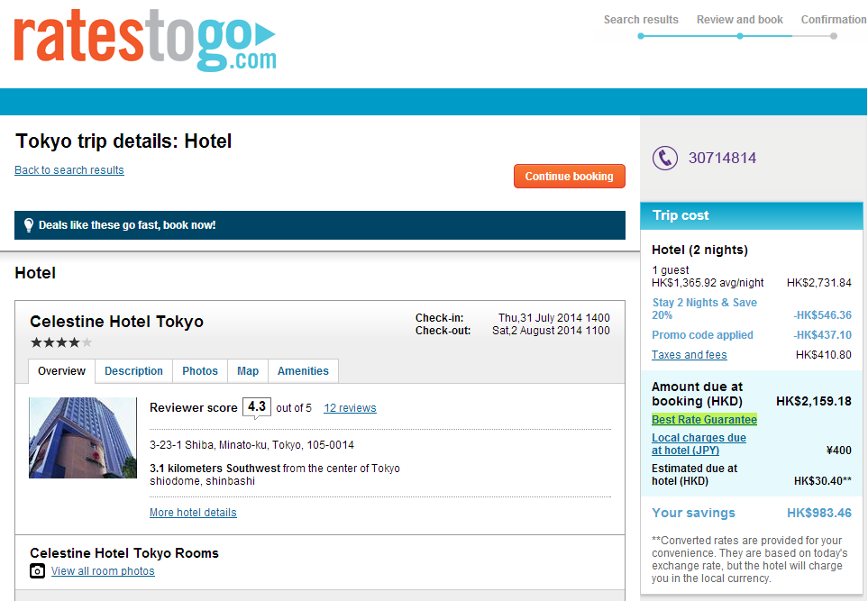Go back to search results

pyautogui.click(x=69, y=170)
